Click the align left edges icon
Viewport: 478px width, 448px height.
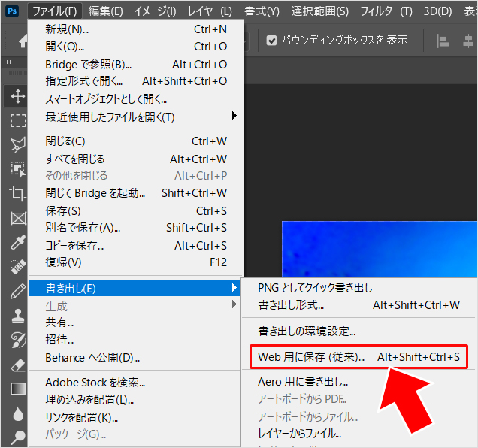[x=443, y=41]
